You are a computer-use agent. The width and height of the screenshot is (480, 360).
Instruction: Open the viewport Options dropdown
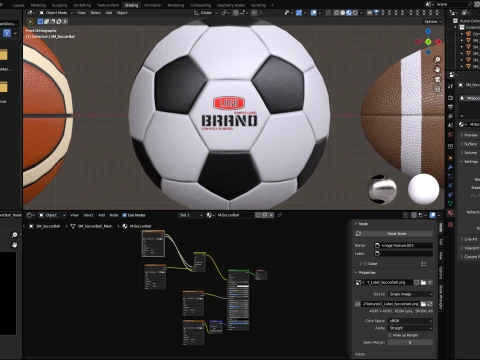(433, 21)
